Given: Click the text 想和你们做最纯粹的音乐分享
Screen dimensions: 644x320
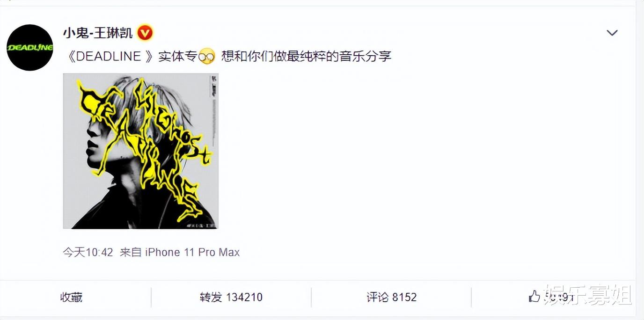Looking at the screenshot, I should click(x=306, y=57).
